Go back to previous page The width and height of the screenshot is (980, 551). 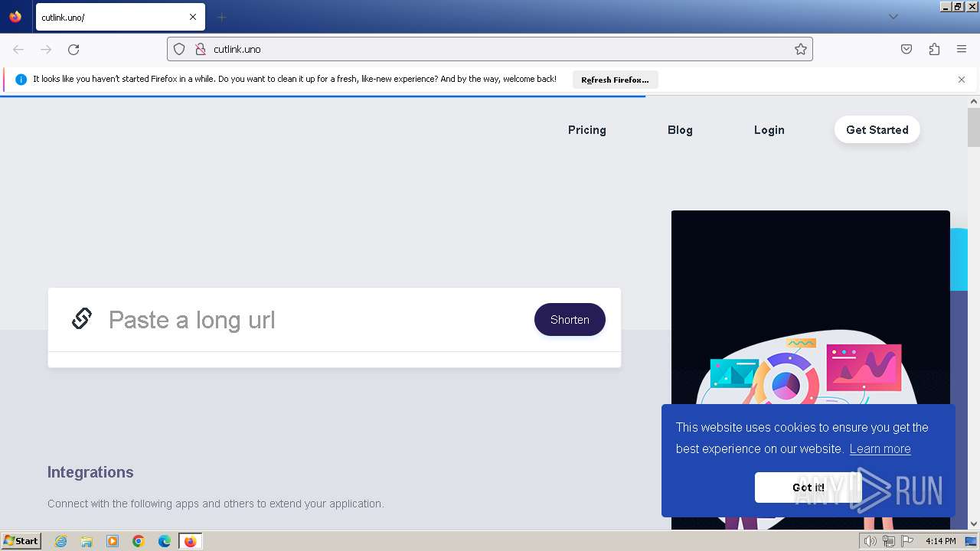point(18,49)
